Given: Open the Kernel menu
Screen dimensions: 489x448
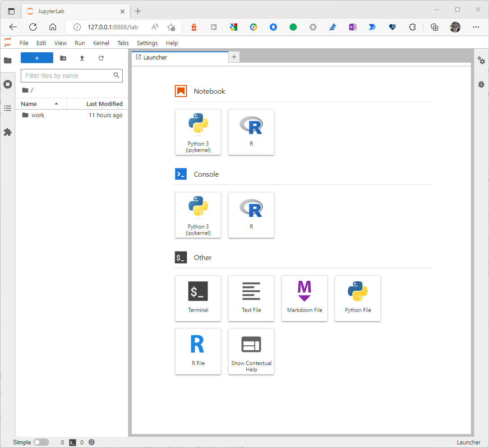Looking at the screenshot, I should point(101,43).
